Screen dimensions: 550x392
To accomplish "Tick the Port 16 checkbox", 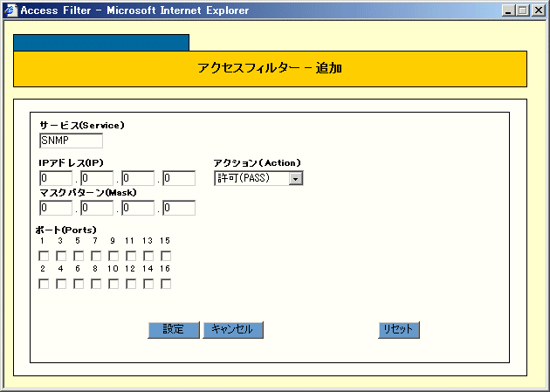I will click(x=166, y=284).
